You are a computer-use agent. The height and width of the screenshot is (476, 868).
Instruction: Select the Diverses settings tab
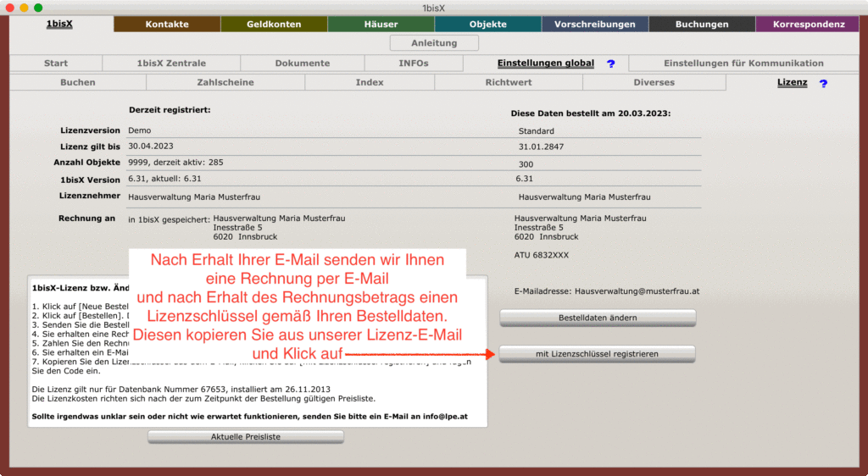654,83
